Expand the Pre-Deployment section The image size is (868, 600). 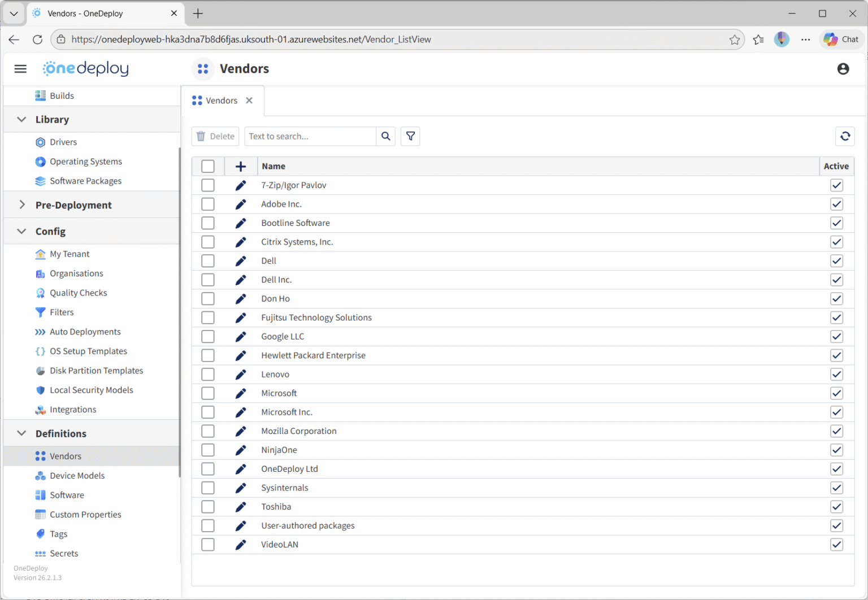coord(21,205)
